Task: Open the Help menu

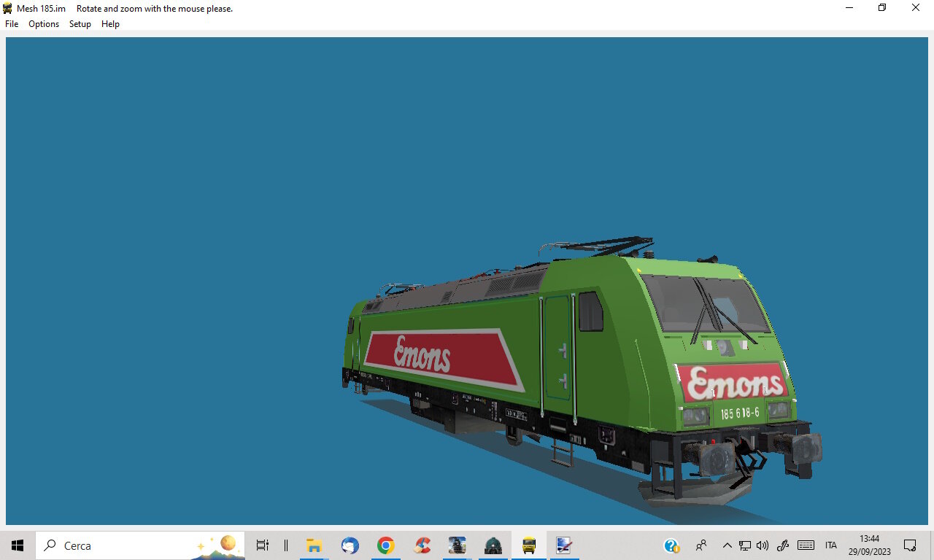Action: pos(110,24)
